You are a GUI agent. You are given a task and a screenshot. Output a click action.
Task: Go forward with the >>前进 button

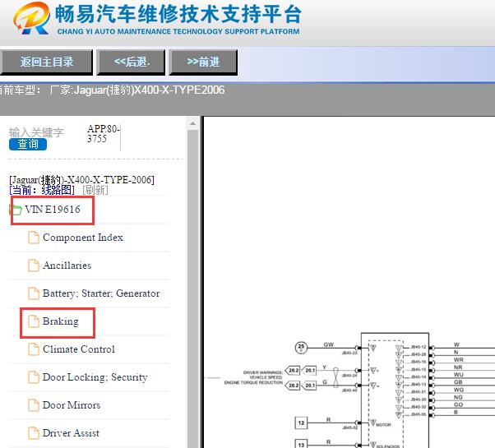tap(203, 62)
